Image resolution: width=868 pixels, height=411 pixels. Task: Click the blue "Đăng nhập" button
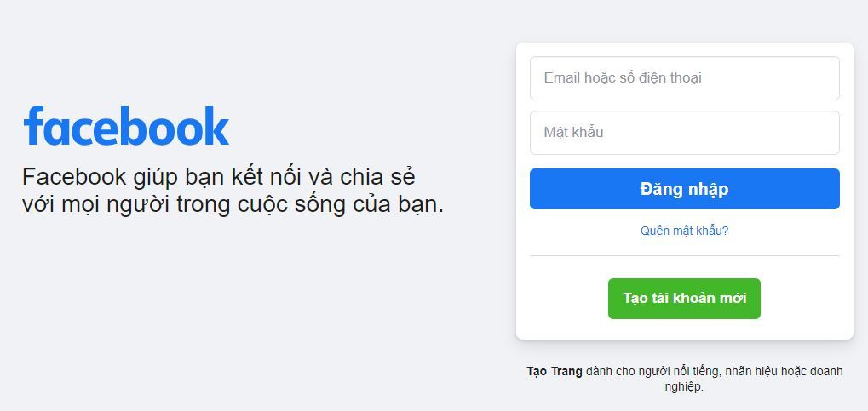click(x=684, y=189)
